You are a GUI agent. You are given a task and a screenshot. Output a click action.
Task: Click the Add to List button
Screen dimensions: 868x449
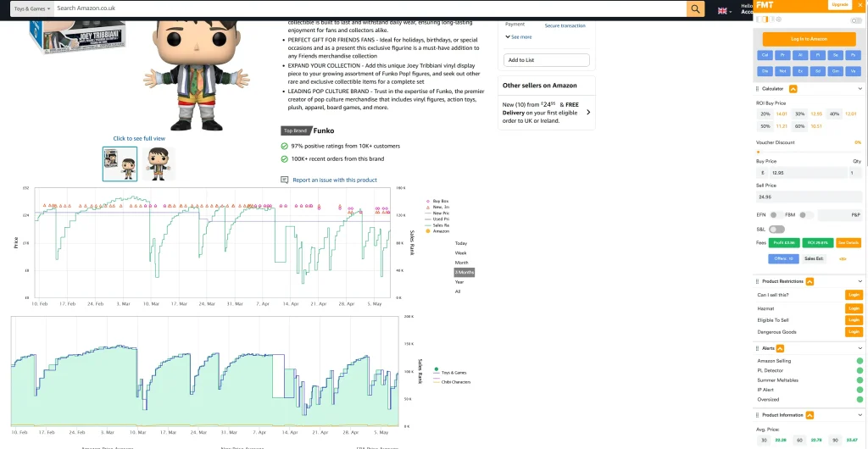[x=547, y=59]
